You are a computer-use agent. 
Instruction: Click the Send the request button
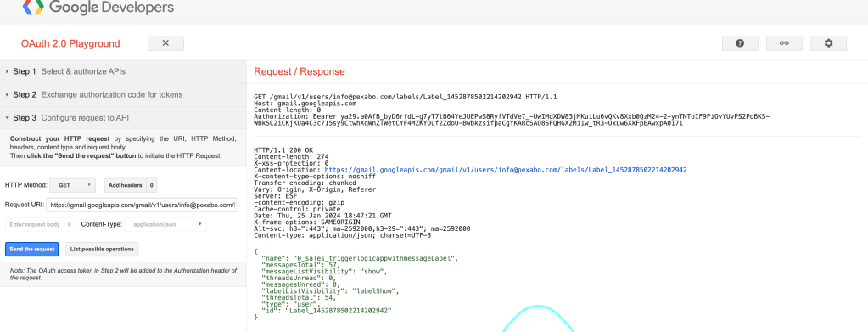pos(32,249)
